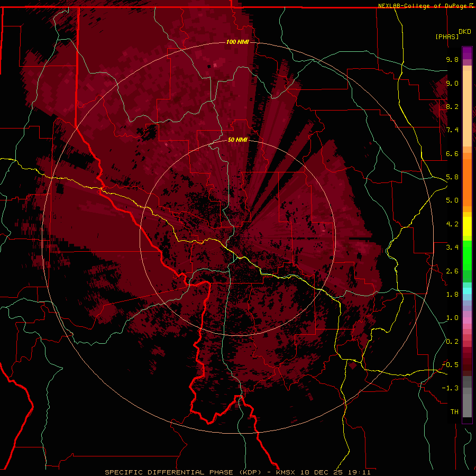Image resolution: width=476 pixels, height=476 pixels.
Task: Click the 0.2 scale value
Action: pos(452,342)
